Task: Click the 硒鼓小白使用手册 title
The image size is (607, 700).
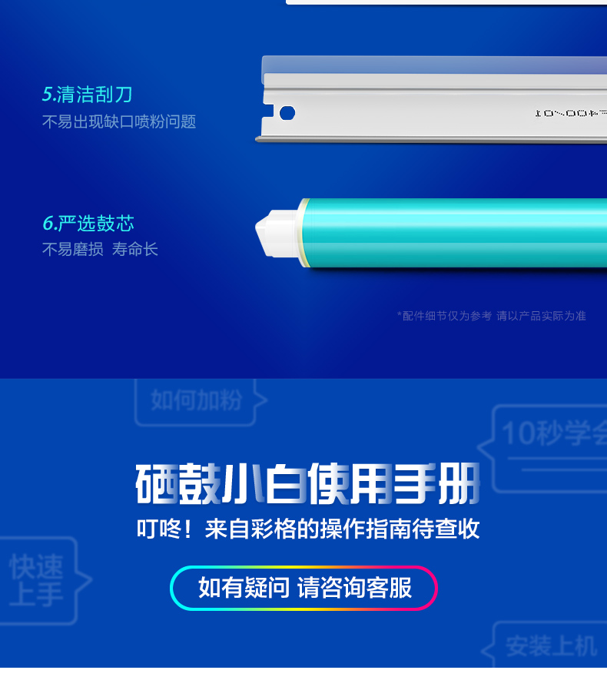Action: click(308, 484)
